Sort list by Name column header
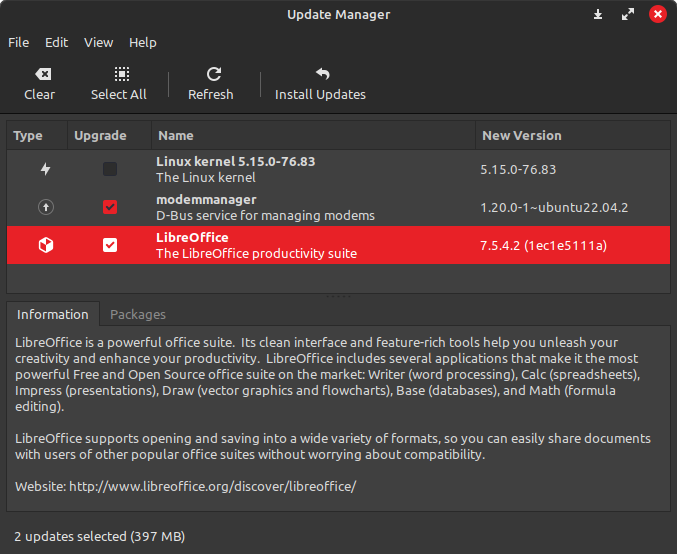 tap(313, 136)
